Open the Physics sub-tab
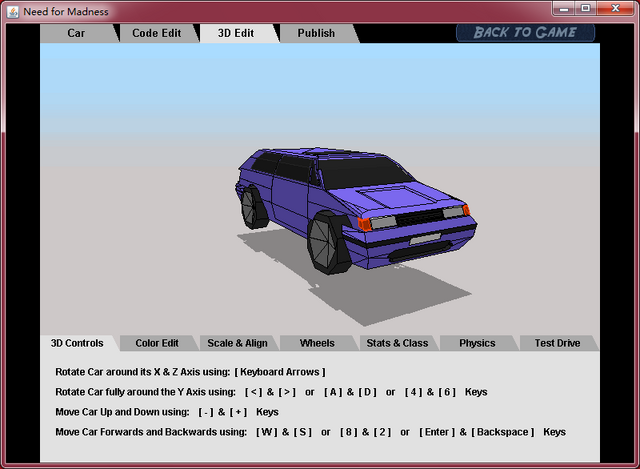Screen dimensions: 640x469 pyautogui.click(x=477, y=343)
